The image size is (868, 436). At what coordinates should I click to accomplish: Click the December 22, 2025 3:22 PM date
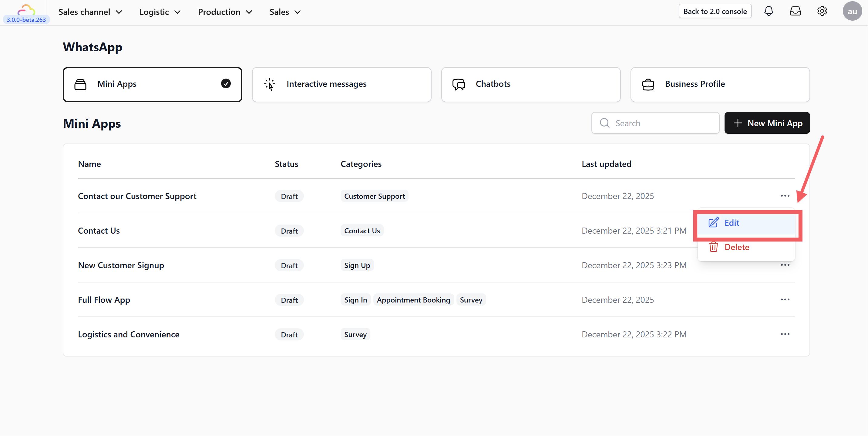coord(634,334)
